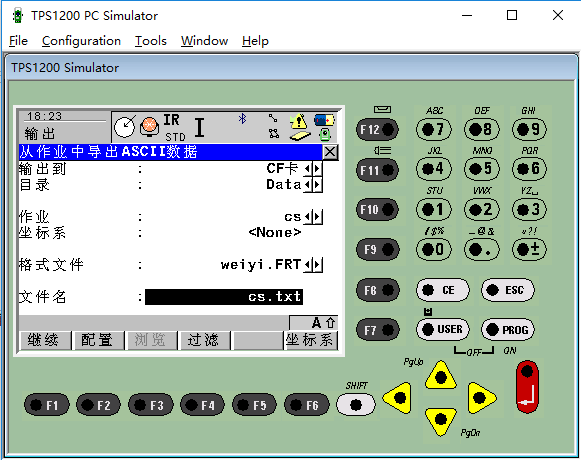The width and height of the screenshot is (581, 460).
Task: Click the USER key
Action: 443,329
